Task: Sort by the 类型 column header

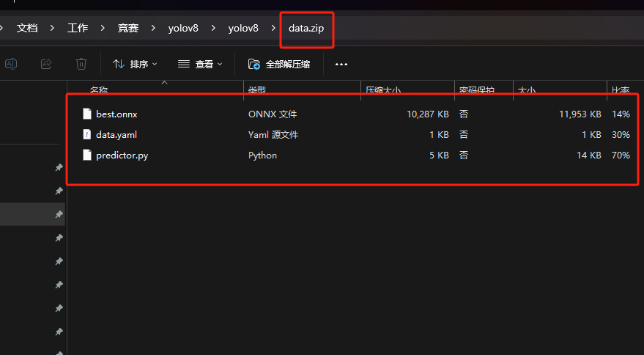Action: click(256, 90)
